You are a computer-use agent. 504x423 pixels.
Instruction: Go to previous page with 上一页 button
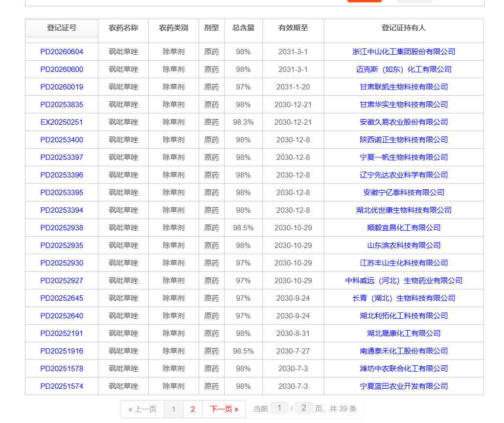[x=142, y=409]
